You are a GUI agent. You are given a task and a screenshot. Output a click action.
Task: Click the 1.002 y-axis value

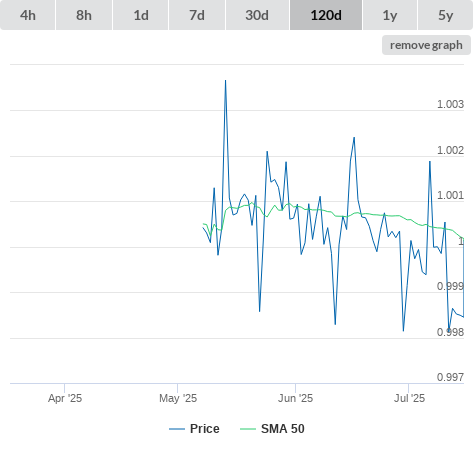coord(450,150)
